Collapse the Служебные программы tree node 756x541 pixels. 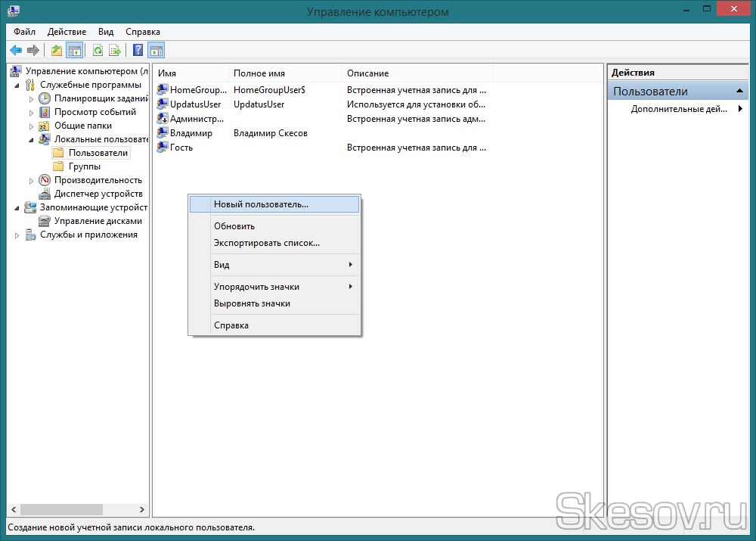click(x=17, y=86)
